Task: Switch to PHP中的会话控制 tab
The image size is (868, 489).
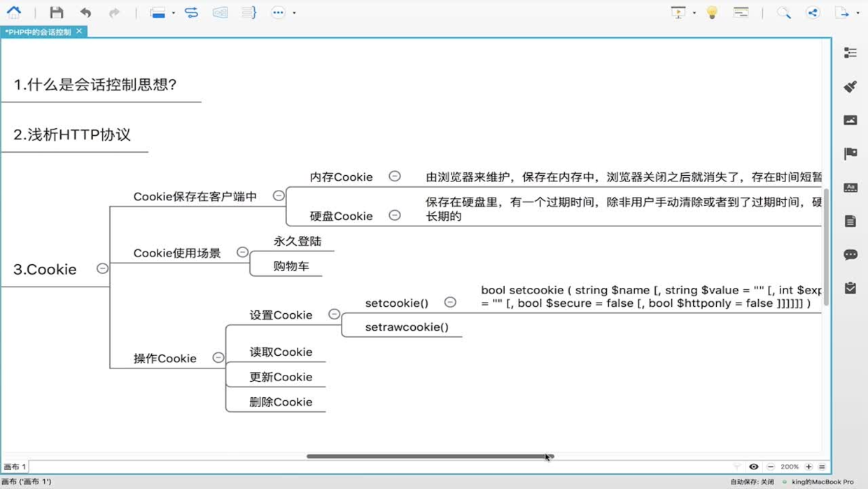Action: pyautogui.click(x=38, y=32)
